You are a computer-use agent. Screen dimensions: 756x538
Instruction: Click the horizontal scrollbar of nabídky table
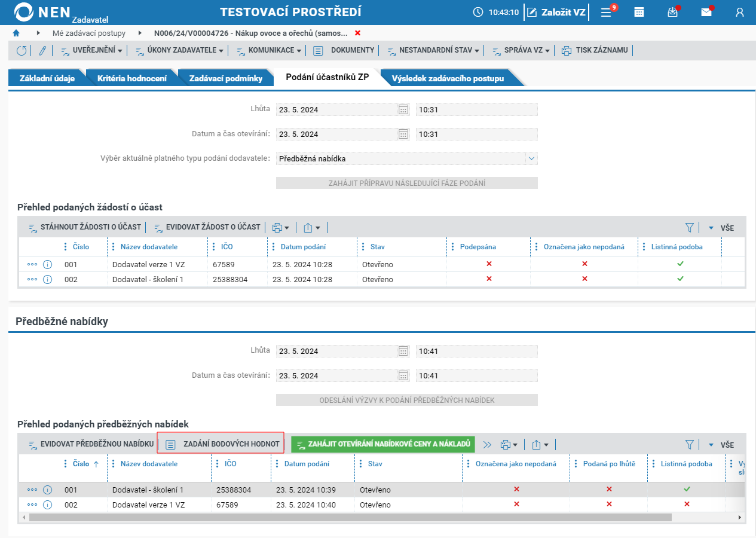pos(350,517)
